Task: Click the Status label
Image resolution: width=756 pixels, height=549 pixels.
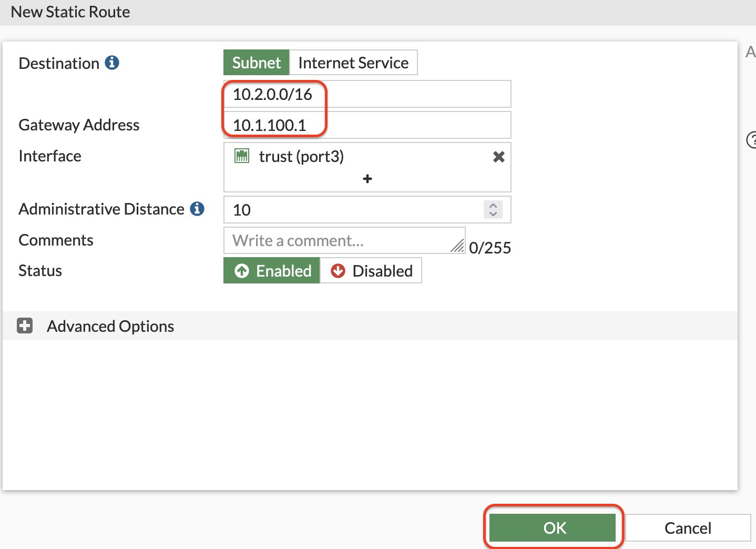Action: [40, 270]
